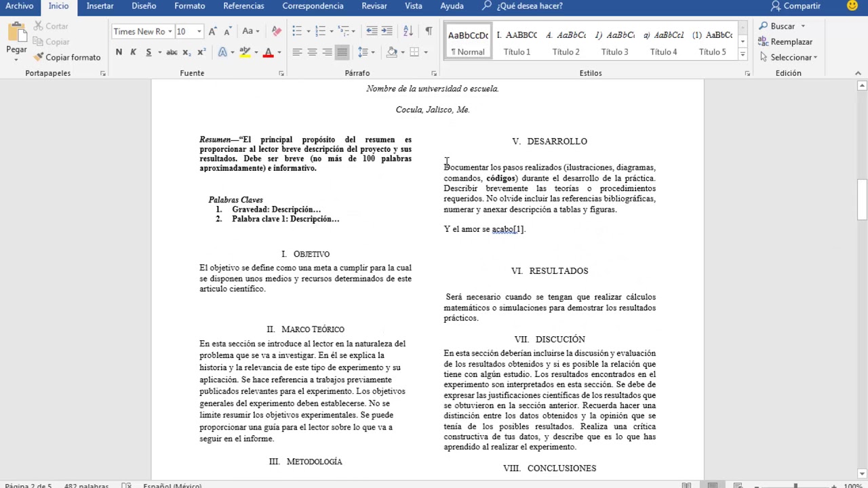Switch to the Insertar tab
This screenshot has width=868, height=488.
click(100, 6)
